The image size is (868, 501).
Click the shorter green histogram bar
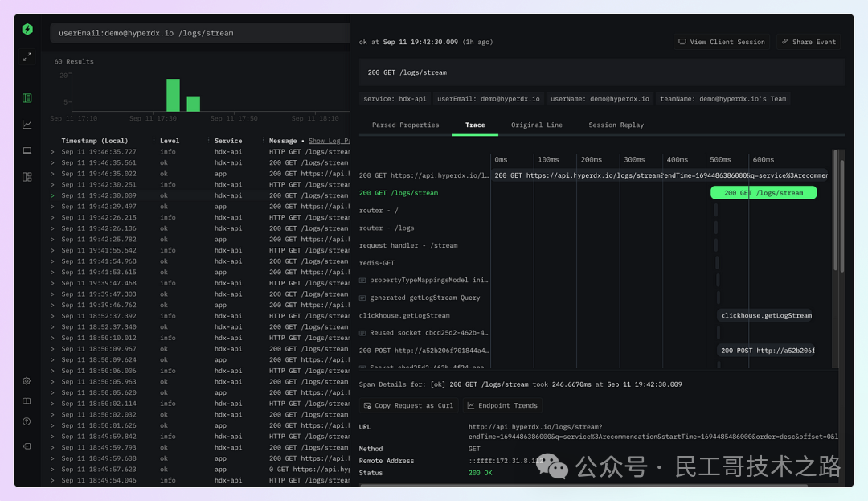[x=193, y=104]
